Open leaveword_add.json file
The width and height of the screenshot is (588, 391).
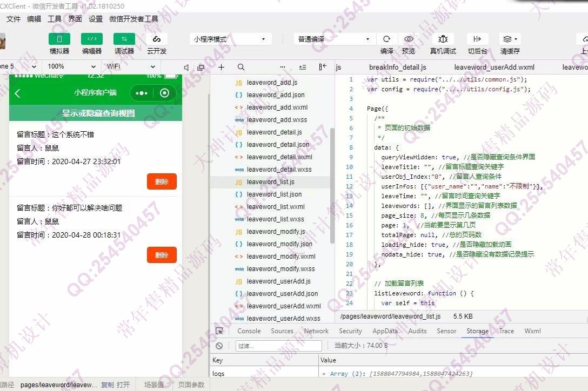tap(276, 95)
